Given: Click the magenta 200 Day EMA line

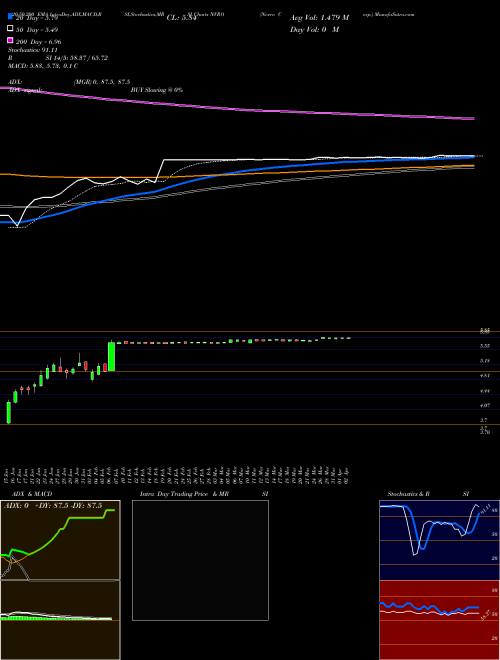Looking at the screenshot, I should [x=236, y=109].
